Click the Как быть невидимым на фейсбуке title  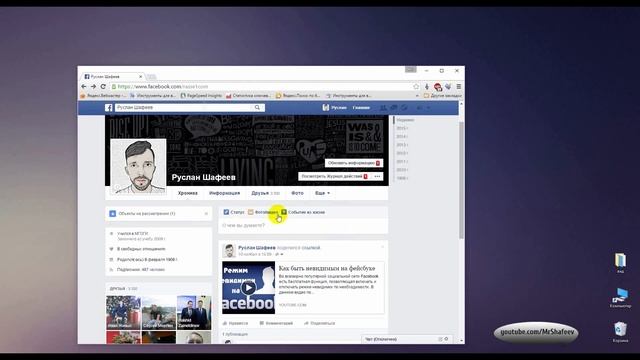tap(327, 268)
